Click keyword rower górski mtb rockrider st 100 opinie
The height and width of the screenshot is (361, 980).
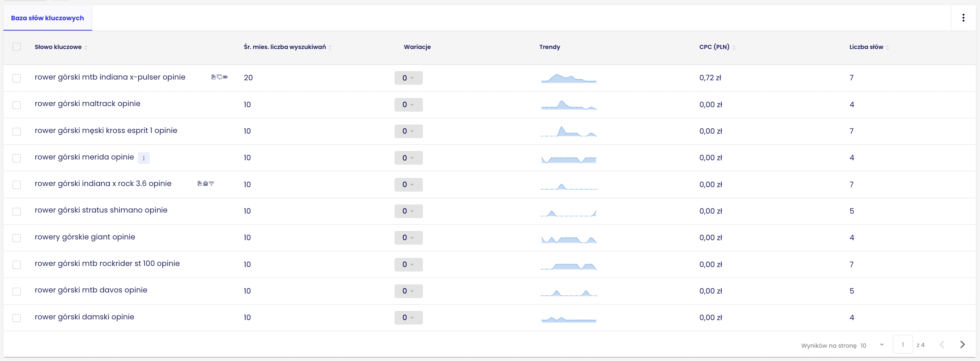point(107,263)
